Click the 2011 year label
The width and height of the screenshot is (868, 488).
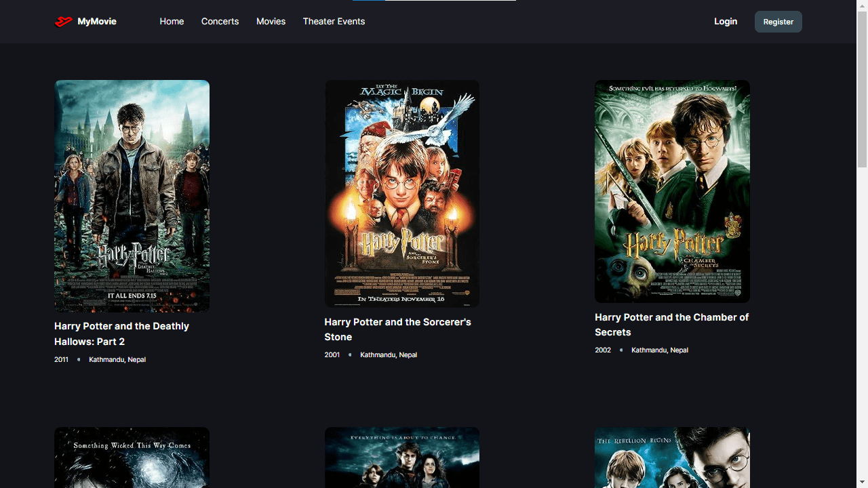pos(60,359)
